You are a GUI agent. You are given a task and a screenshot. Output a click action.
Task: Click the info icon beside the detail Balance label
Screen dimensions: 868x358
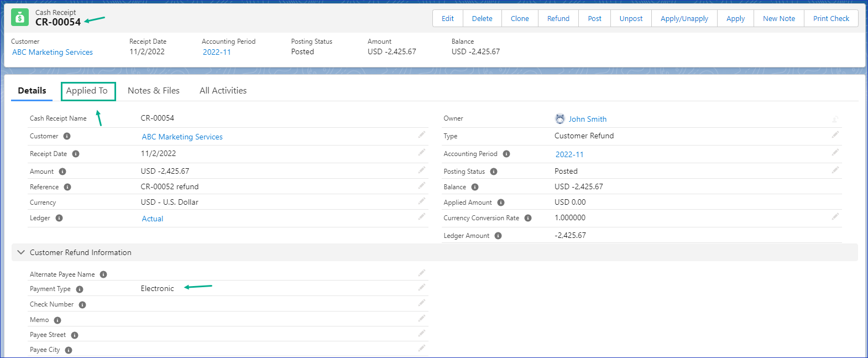pos(475,187)
